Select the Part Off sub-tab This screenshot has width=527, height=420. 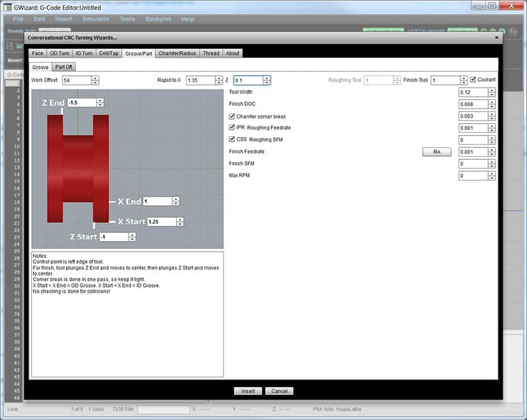coord(65,66)
